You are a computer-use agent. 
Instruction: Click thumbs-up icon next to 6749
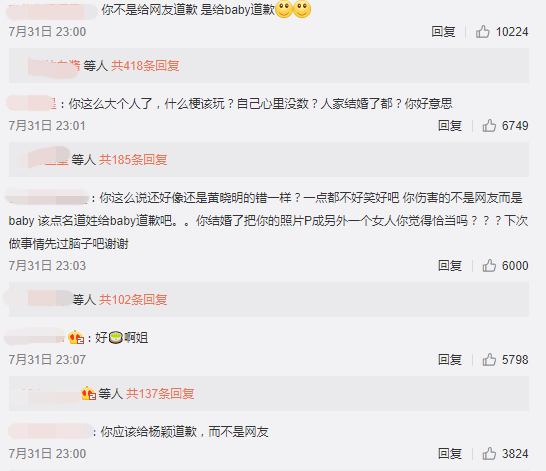click(489, 126)
